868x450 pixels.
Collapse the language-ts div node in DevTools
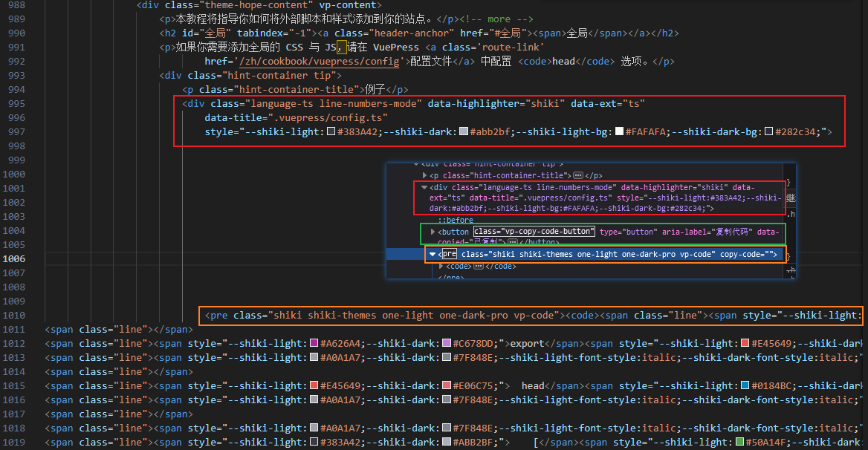coord(424,187)
